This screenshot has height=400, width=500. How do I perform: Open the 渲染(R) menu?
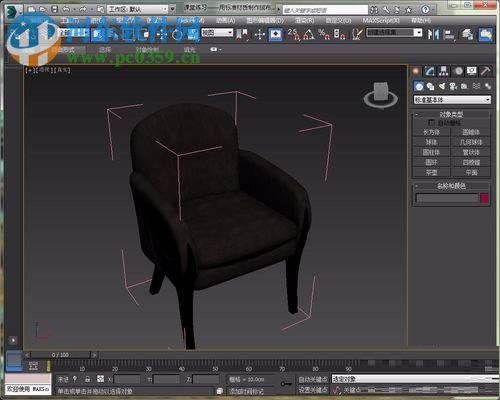304,21
